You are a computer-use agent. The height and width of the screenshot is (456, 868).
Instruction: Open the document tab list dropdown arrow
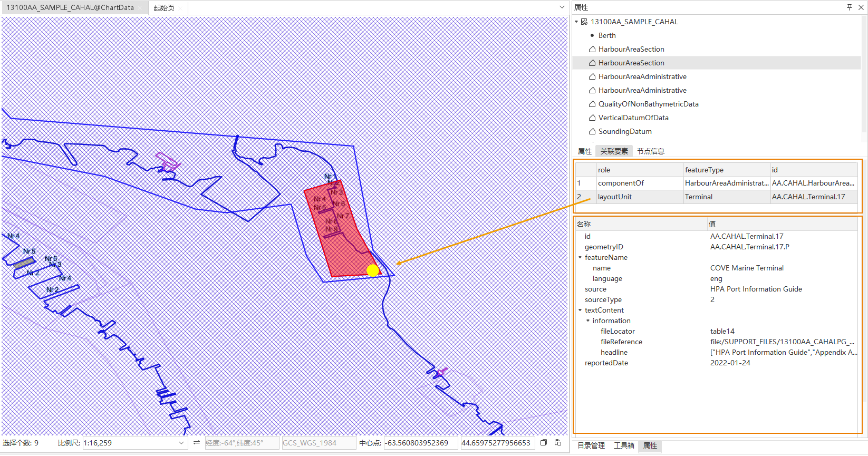(562, 7)
